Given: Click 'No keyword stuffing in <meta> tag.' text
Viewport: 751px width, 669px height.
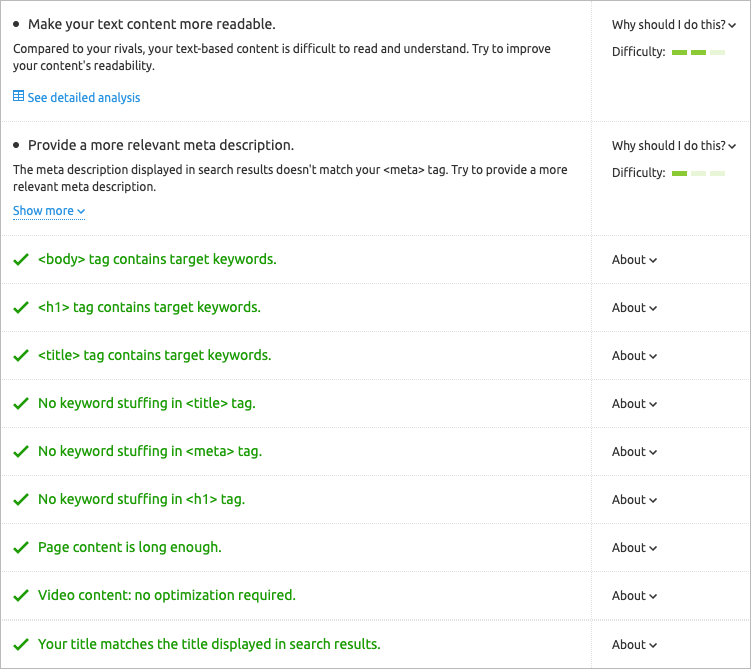Looking at the screenshot, I should point(150,452).
